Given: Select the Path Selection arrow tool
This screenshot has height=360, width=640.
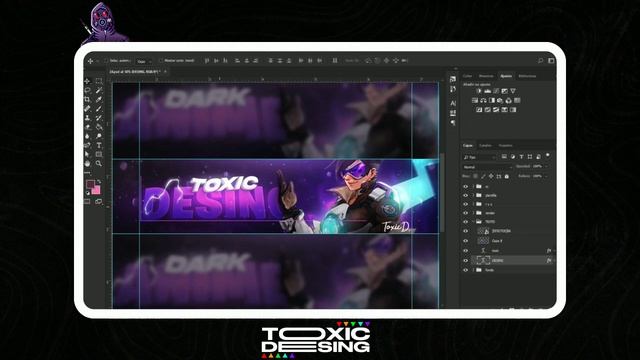Looking at the screenshot, I should pyautogui.click(x=87, y=154).
